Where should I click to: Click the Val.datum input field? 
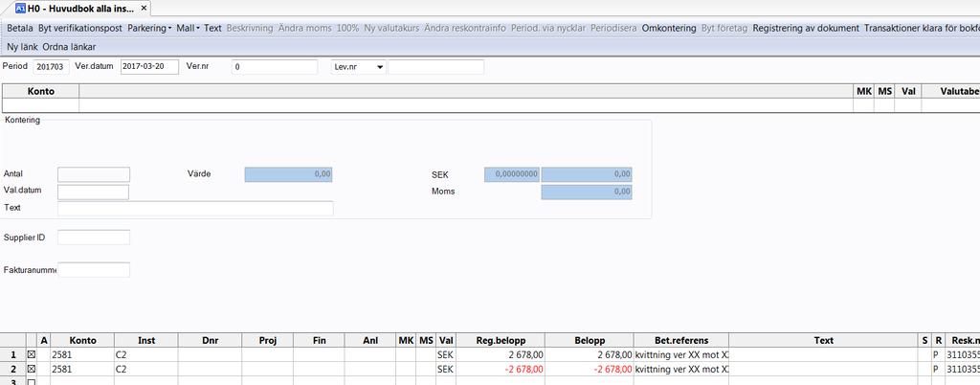pyautogui.click(x=93, y=192)
